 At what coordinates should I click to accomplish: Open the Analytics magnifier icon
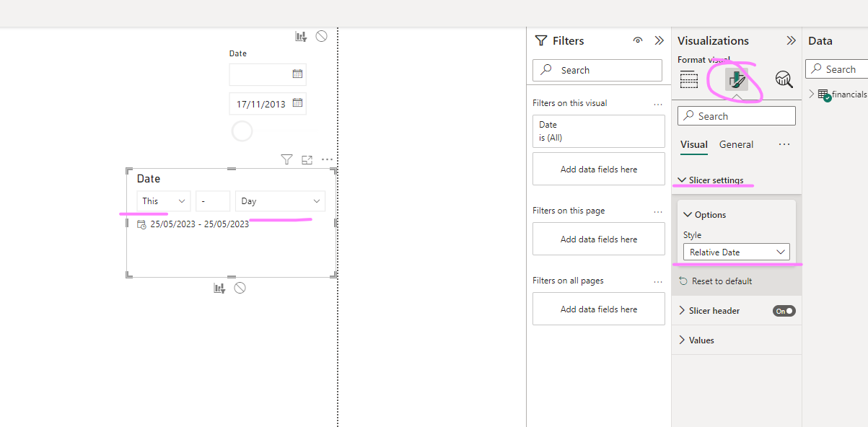coord(784,80)
